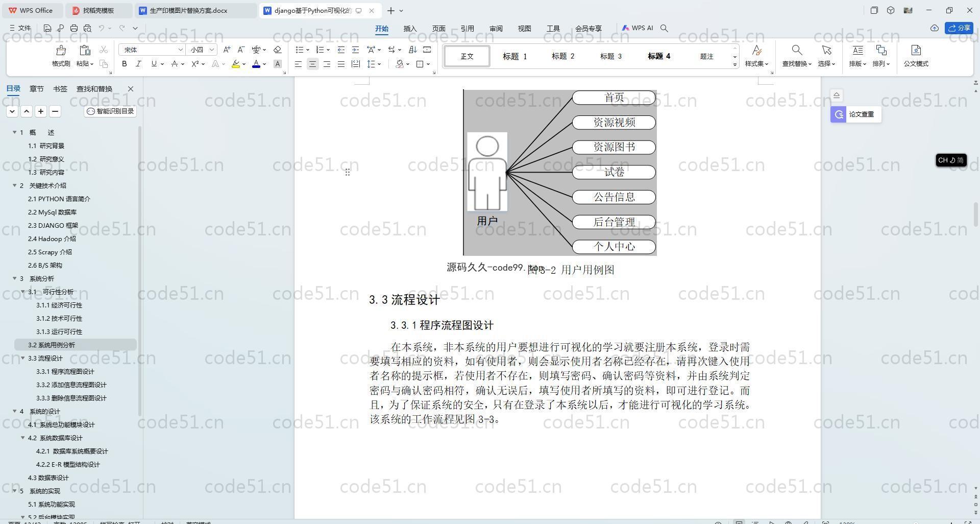Click the justify alignment icon
This screenshot has height=524, width=980.
(341, 64)
